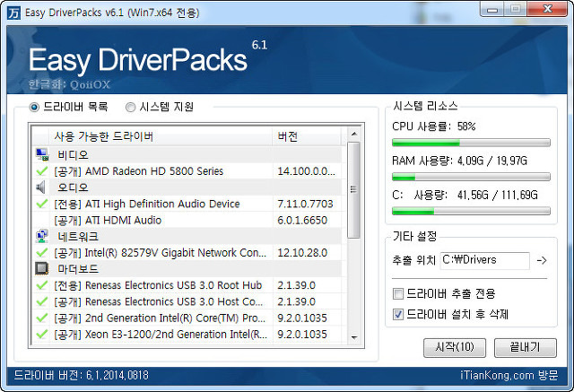Uncheck Xeon E3-1200 driver checkmark

[42, 335]
